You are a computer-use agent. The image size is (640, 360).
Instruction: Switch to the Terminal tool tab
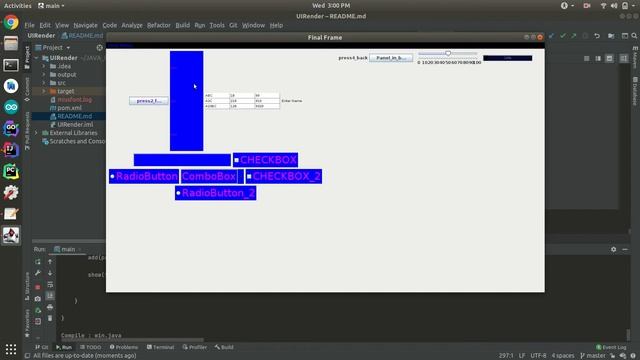pyautogui.click(x=160, y=347)
